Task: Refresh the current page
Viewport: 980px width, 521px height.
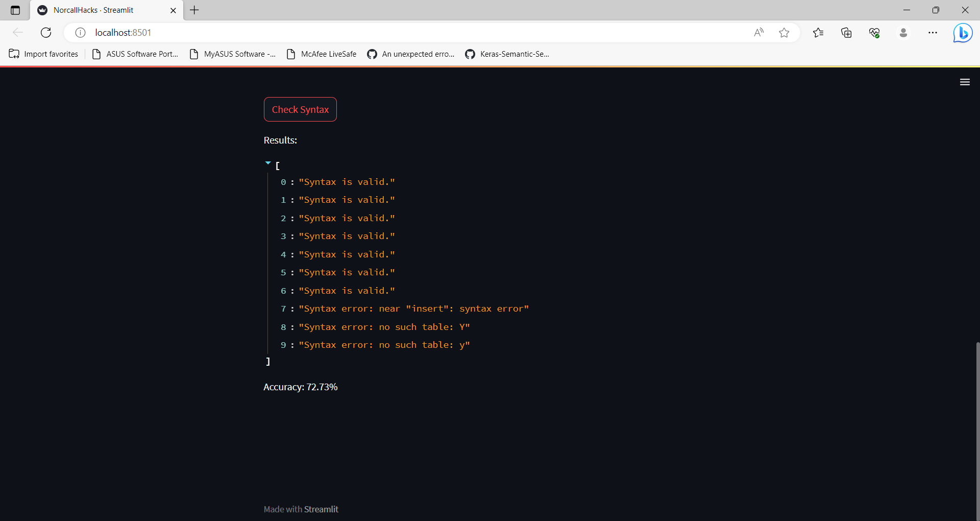Action: pos(46,32)
